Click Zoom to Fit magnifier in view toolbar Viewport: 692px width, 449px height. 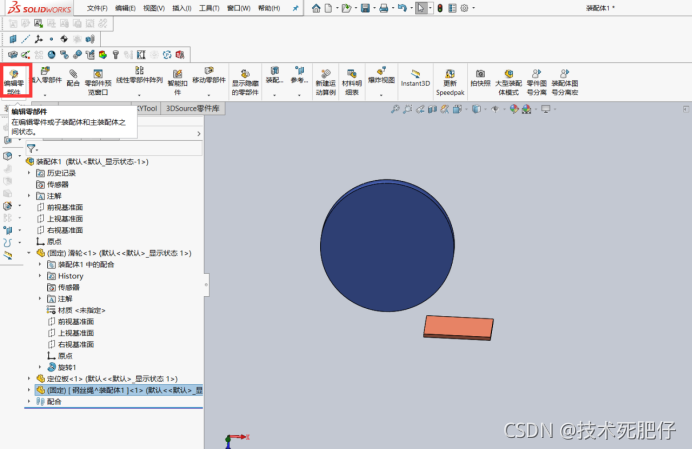(x=395, y=109)
